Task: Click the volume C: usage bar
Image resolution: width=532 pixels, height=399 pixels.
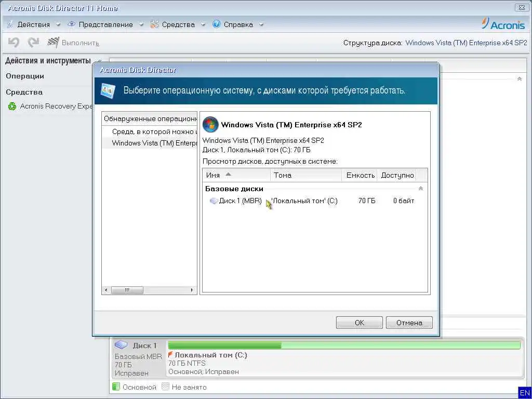Action: pos(344,345)
